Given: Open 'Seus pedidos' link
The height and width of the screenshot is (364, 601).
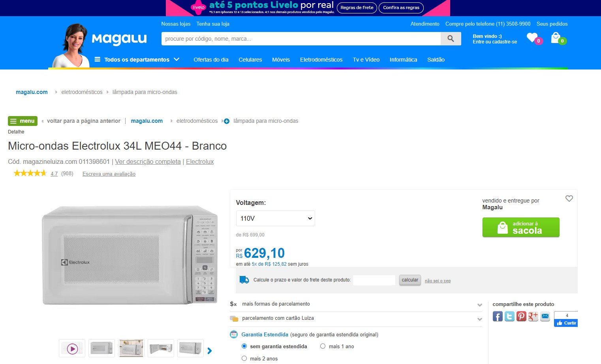Looking at the screenshot, I should pos(552,24).
